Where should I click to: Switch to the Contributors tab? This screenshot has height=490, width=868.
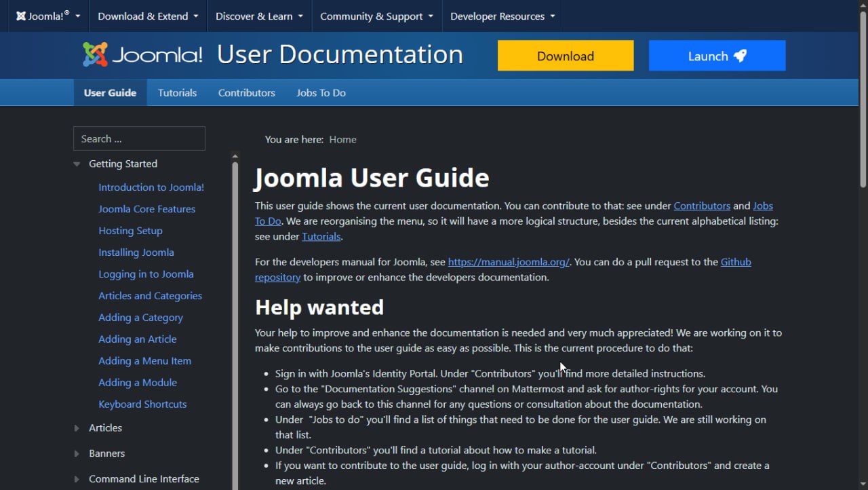246,92
